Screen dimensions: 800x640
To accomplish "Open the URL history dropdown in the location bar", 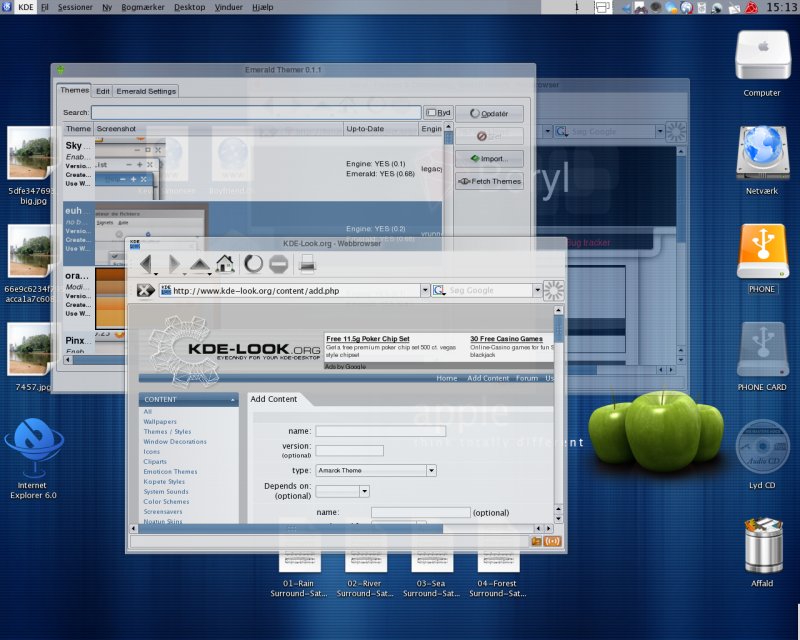I will point(425,290).
